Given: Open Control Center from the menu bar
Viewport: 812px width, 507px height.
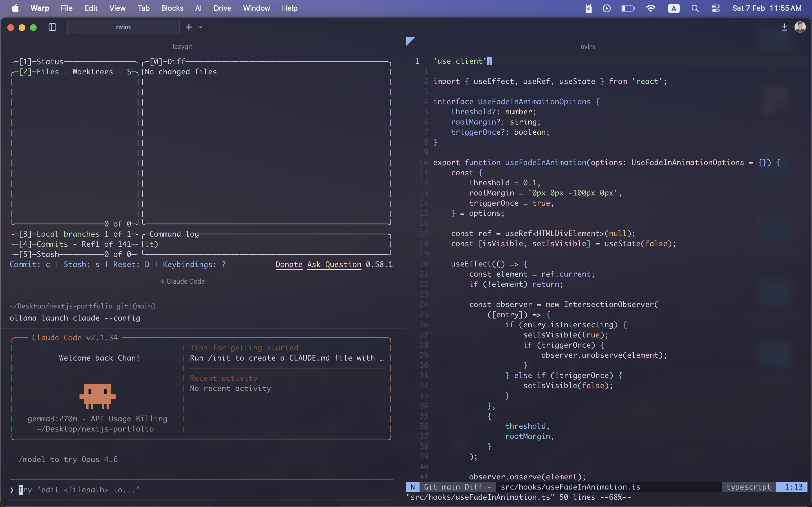Looking at the screenshot, I should pos(716,8).
